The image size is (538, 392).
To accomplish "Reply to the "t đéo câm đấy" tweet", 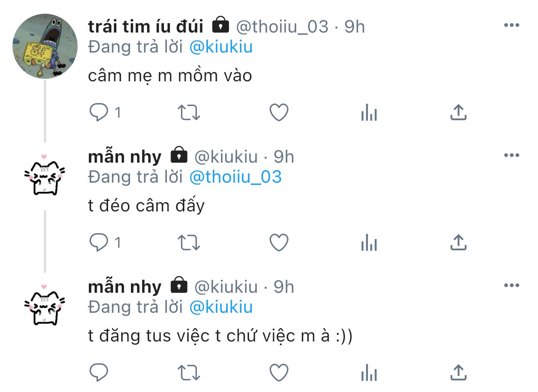I will (99, 242).
